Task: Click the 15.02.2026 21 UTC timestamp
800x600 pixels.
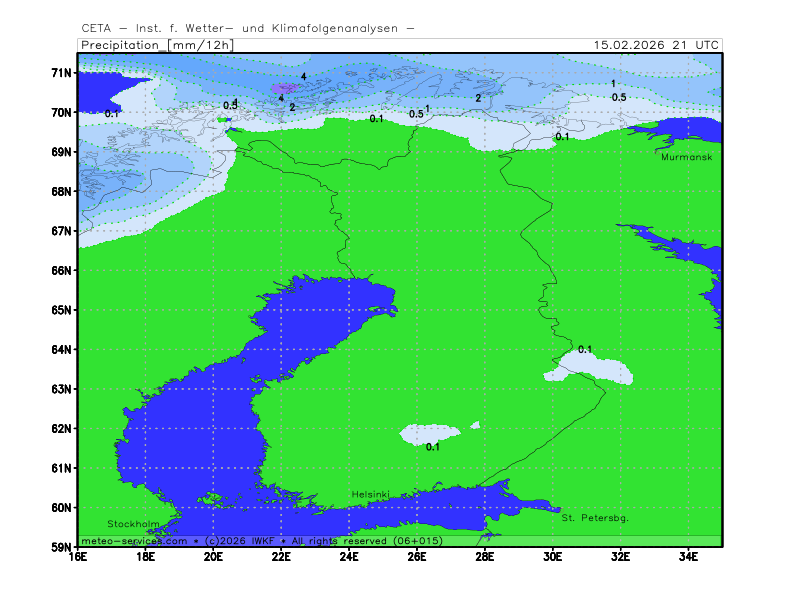Action: [655, 45]
